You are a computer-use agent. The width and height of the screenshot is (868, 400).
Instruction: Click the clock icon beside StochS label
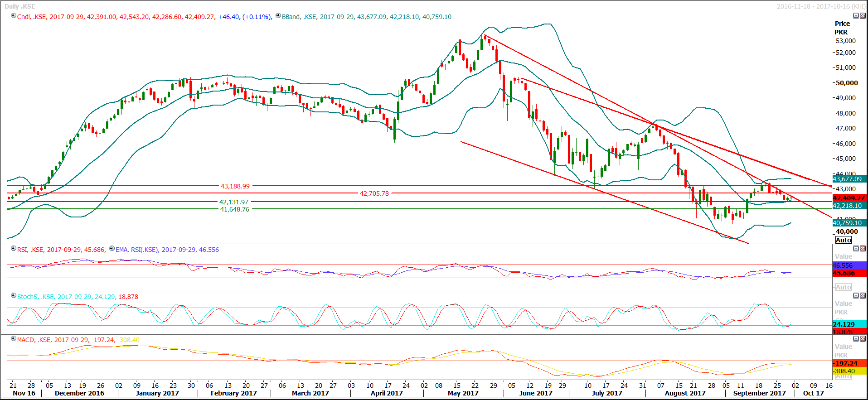click(x=14, y=296)
